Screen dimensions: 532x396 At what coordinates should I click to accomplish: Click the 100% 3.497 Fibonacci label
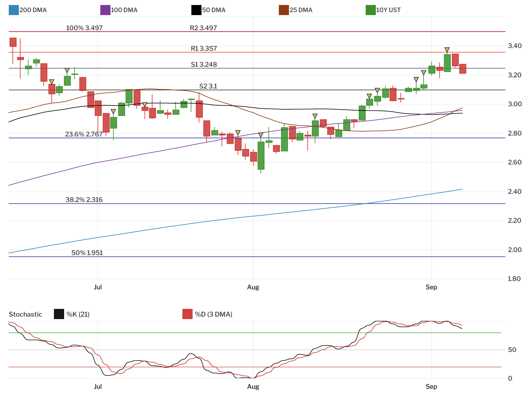pyautogui.click(x=85, y=28)
